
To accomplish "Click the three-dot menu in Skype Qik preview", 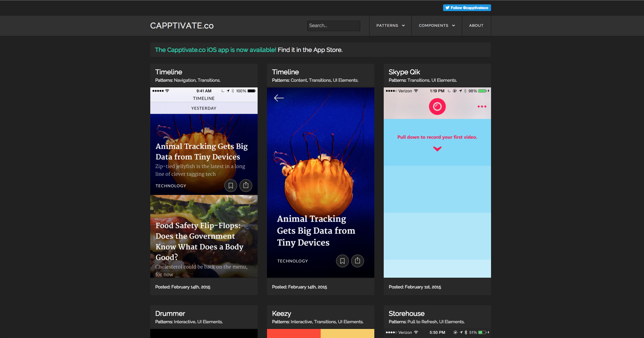I will 482,107.
